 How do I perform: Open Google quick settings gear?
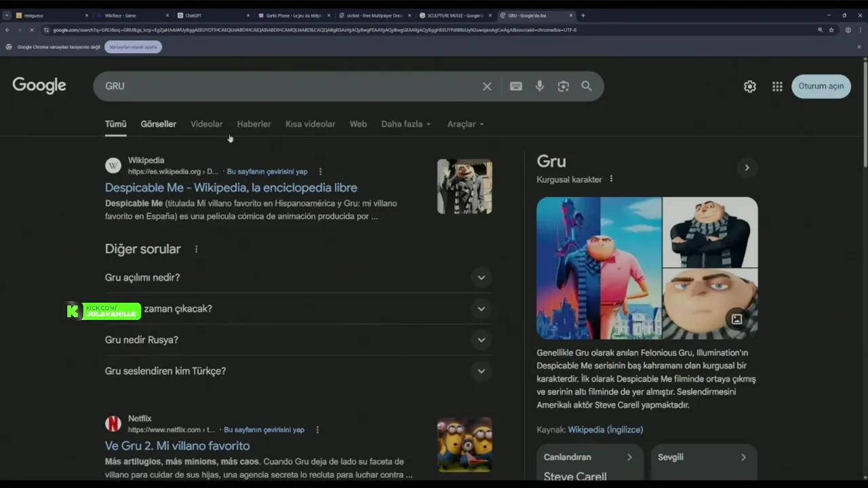coord(749,86)
